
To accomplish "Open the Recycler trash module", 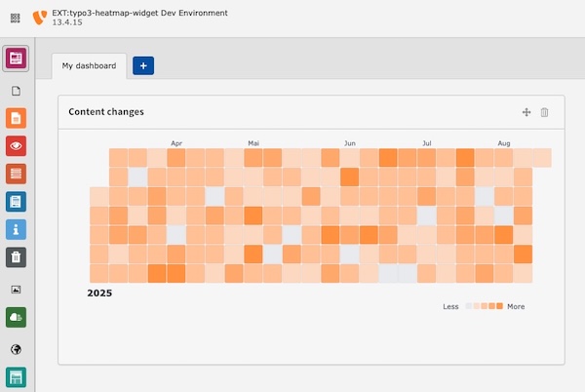I will pos(16,257).
